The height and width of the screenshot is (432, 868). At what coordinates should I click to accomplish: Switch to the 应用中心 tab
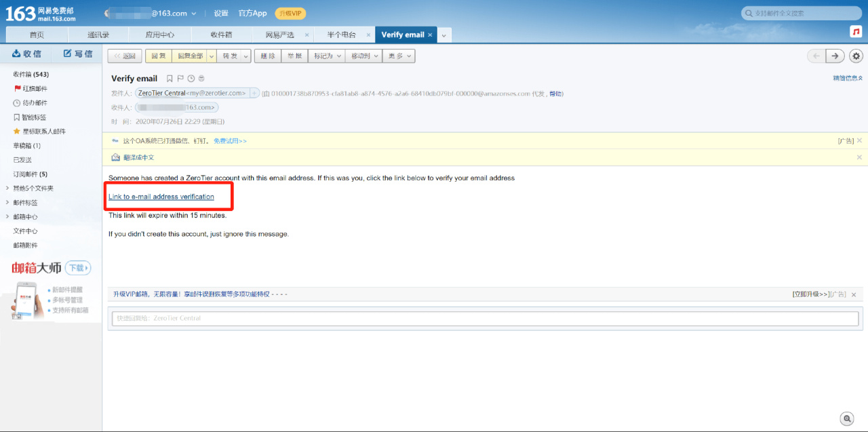click(160, 35)
